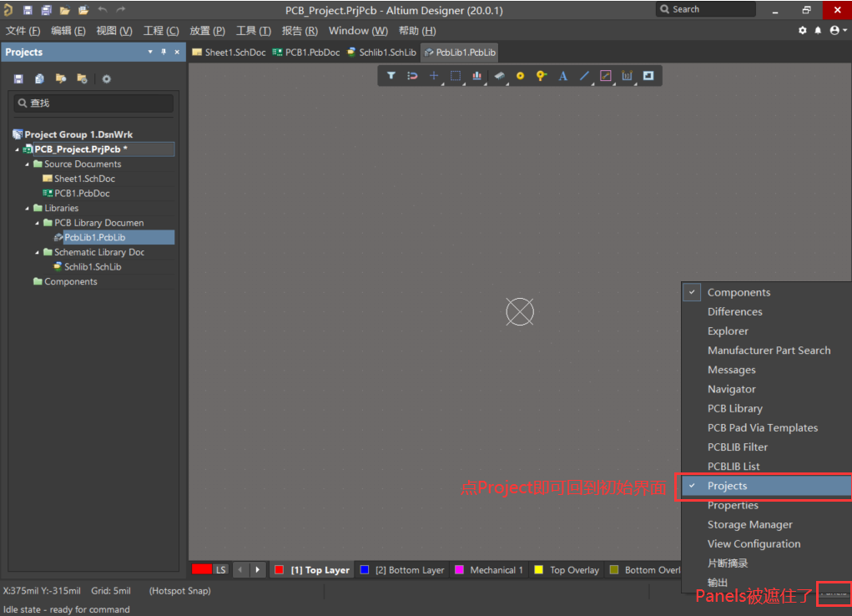Open the Align objects tool
Viewport: 852px width, 616px height.
[x=476, y=76]
